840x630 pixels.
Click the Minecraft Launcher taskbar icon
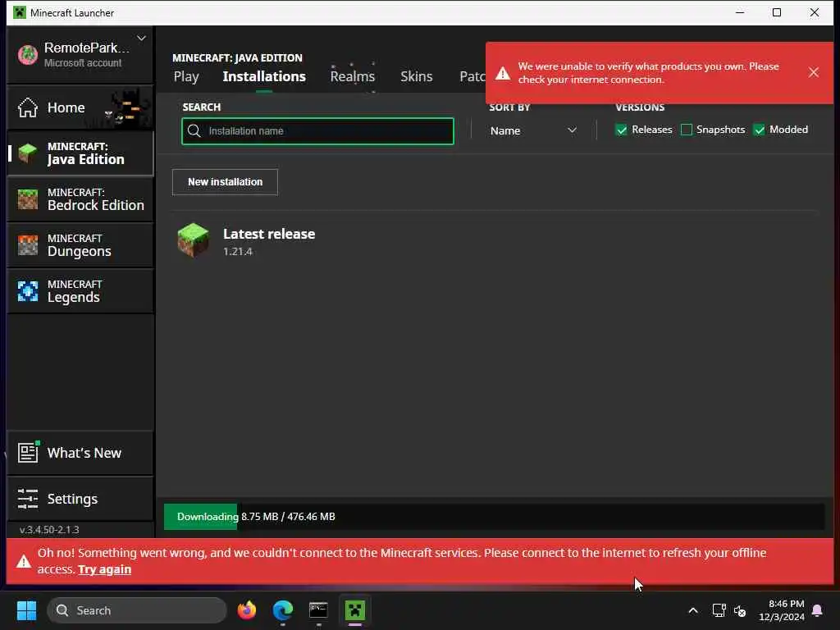pyautogui.click(x=354, y=610)
